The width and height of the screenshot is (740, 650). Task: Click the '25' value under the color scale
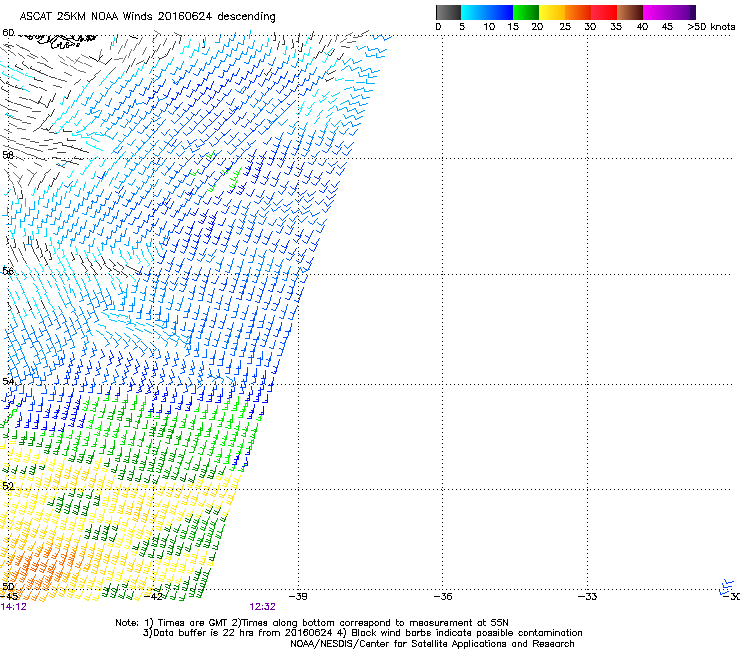[565, 26]
